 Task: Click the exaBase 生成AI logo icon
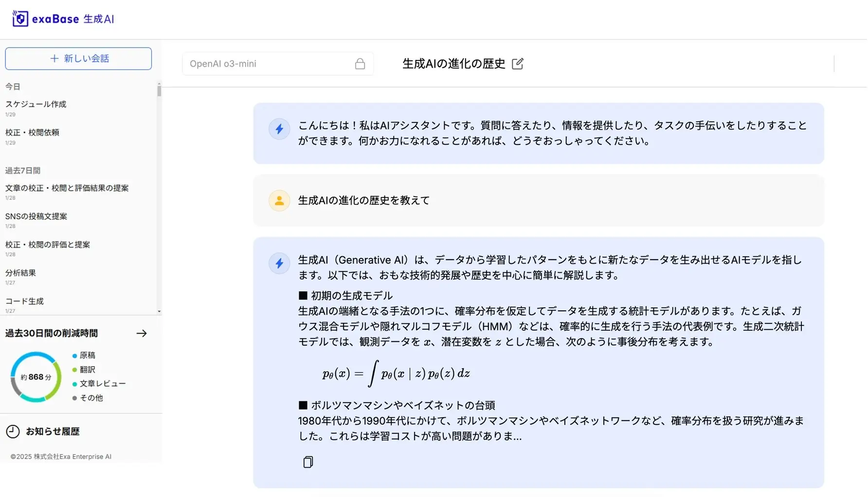[20, 18]
